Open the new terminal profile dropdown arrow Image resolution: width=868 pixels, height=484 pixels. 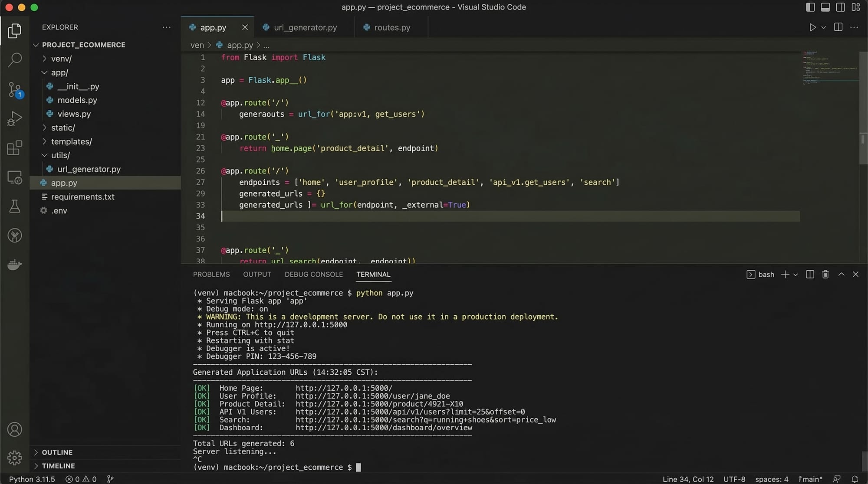tap(796, 275)
